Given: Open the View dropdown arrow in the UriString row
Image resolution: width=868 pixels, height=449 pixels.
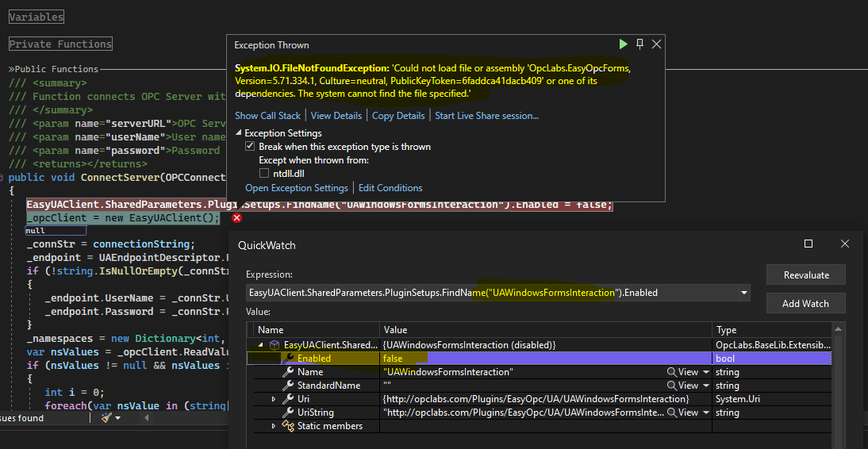Looking at the screenshot, I should (x=706, y=413).
